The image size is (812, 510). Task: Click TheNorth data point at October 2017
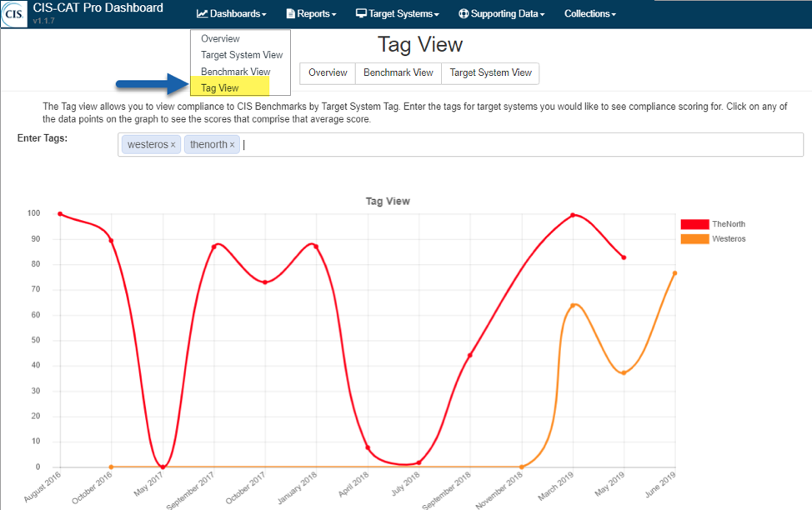265,282
